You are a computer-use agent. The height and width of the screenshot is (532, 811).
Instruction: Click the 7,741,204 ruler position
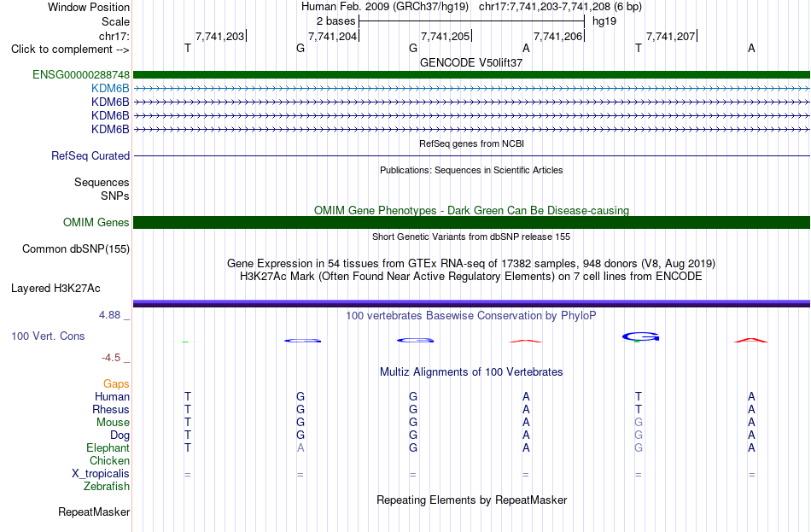tap(333, 36)
